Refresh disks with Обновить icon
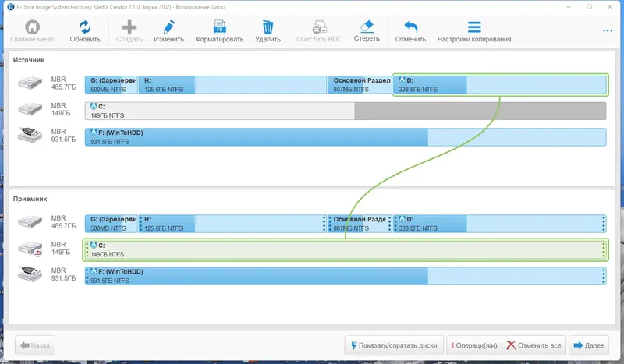 [85, 27]
